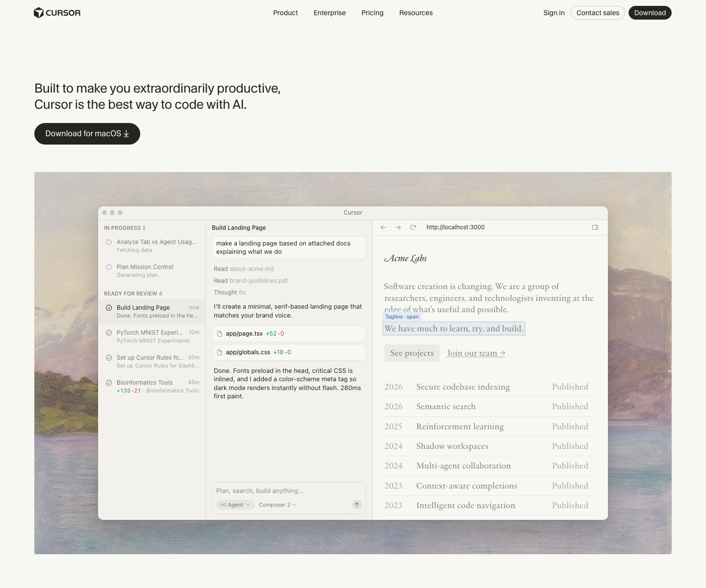Image resolution: width=706 pixels, height=588 pixels.
Task: Expand the Thought 6s reasoning step
Action: 229,293
